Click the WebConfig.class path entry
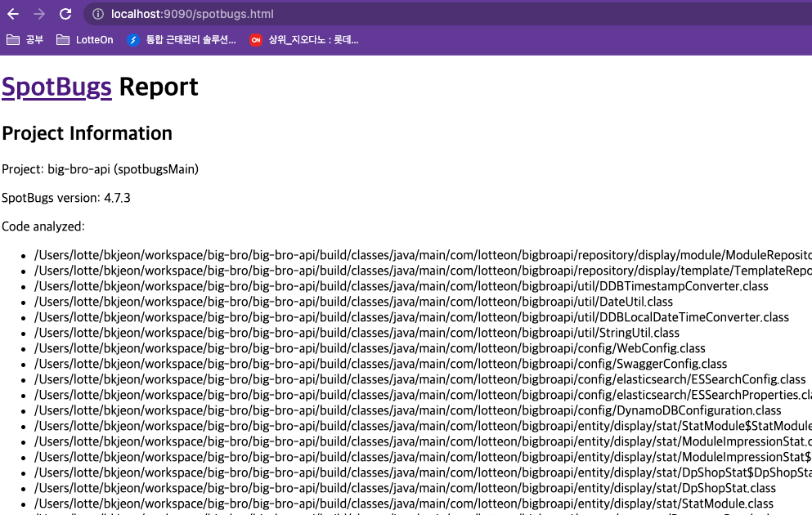The width and height of the screenshot is (812, 515). (370, 348)
